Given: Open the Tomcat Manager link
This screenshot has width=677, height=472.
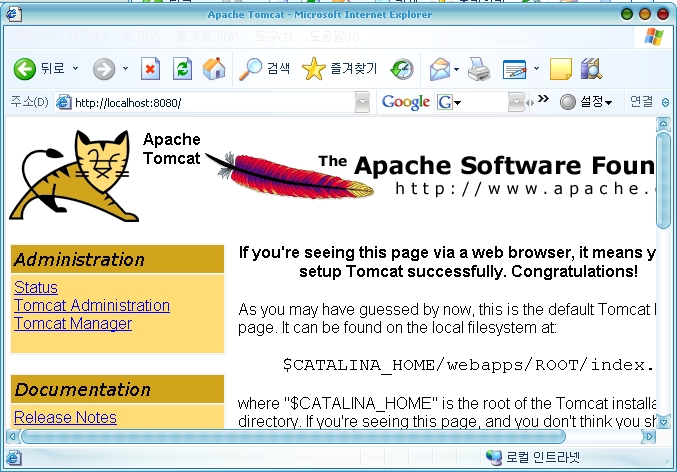Looking at the screenshot, I should (x=73, y=323).
